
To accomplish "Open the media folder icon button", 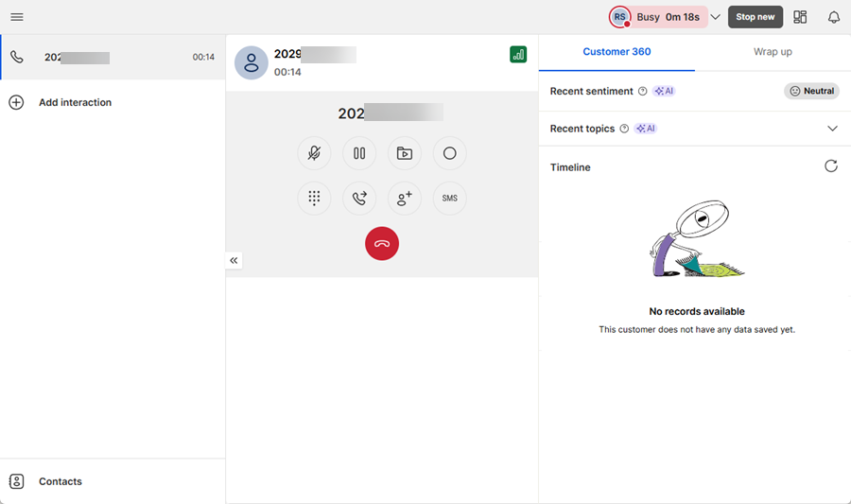I will 405,153.
